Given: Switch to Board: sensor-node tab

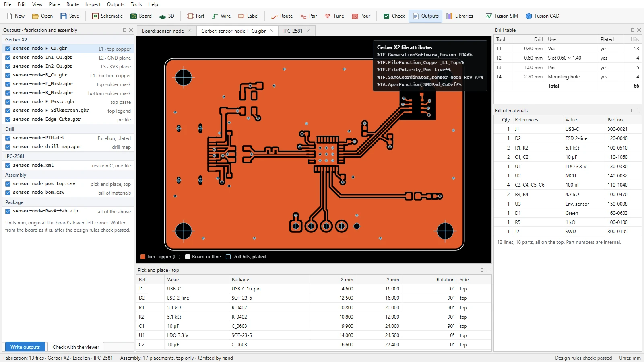Looking at the screenshot, I should 163,31.
